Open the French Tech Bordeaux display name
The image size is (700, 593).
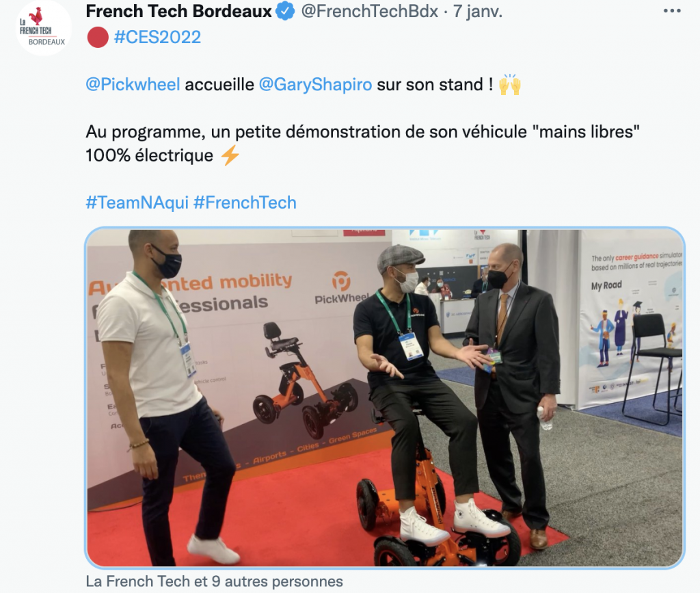point(178,11)
